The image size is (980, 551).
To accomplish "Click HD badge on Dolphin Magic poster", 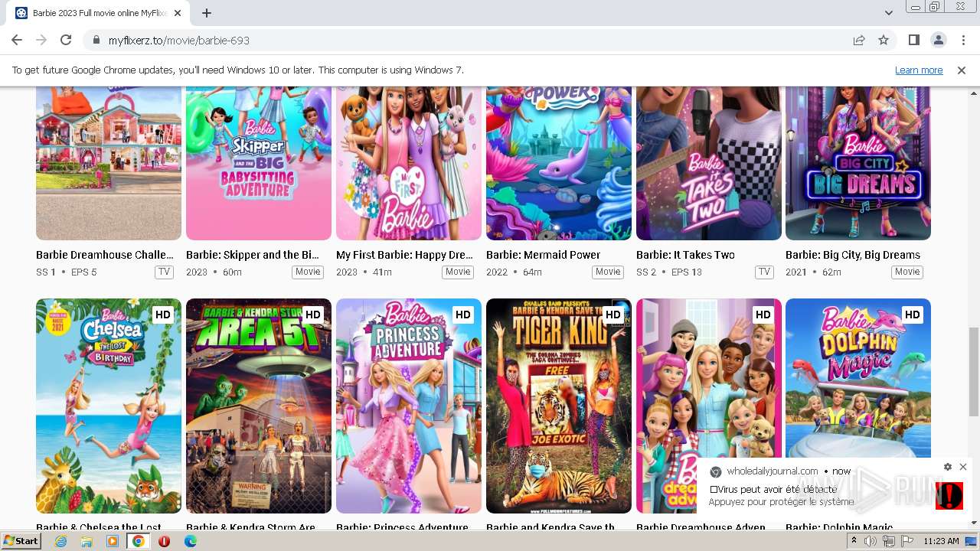I will tap(913, 315).
